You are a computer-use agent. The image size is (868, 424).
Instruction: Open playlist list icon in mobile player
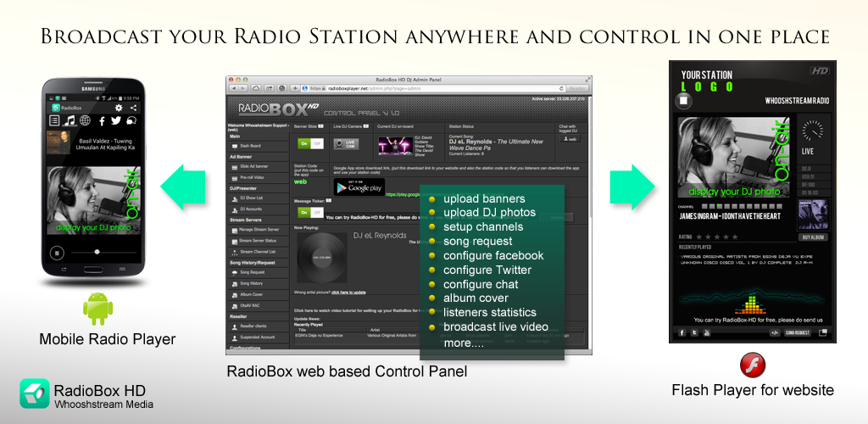pos(54,120)
